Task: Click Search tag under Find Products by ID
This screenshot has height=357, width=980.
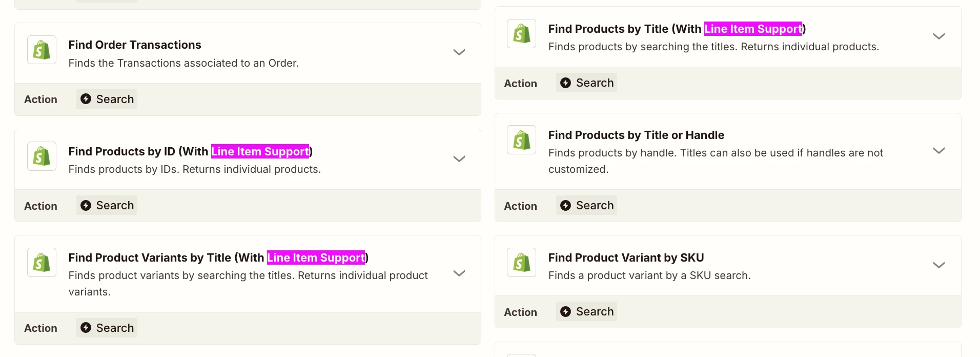Action: [107, 205]
